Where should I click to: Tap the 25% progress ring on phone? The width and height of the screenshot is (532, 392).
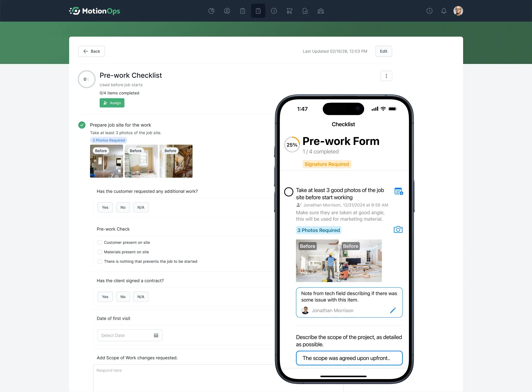tap(292, 145)
